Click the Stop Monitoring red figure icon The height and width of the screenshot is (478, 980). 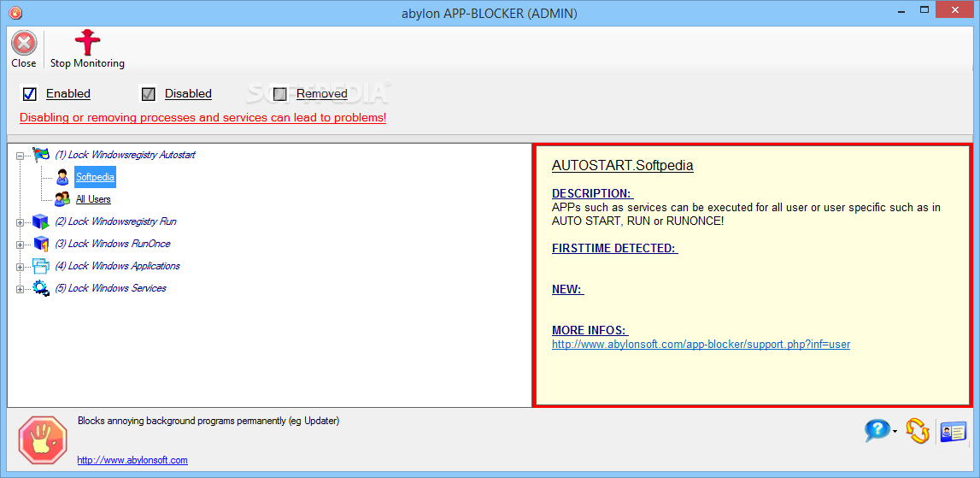point(87,44)
